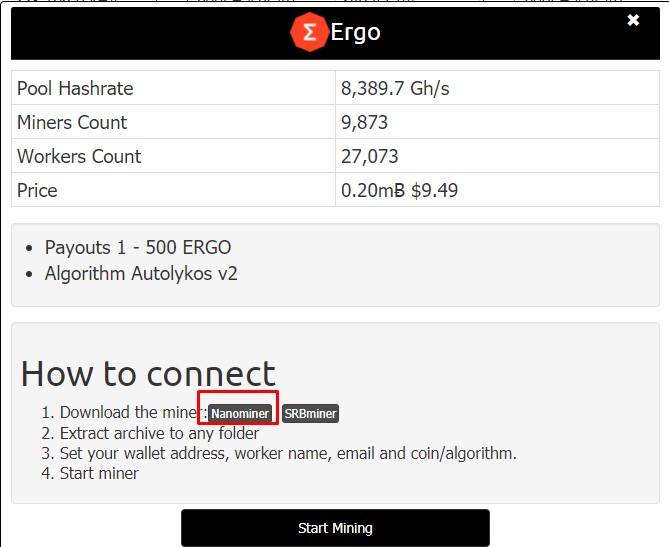Click the Ergo sigma logo icon
Viewport: 669px width, 547px height.
(309, 32)
